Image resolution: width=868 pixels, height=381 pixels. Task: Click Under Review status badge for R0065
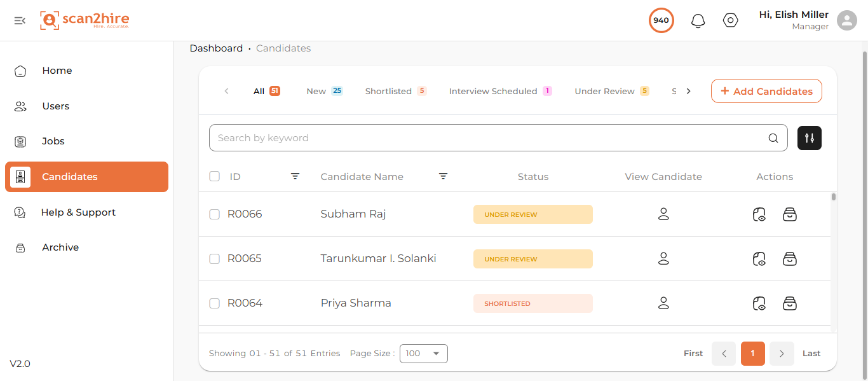pos(533,259)
